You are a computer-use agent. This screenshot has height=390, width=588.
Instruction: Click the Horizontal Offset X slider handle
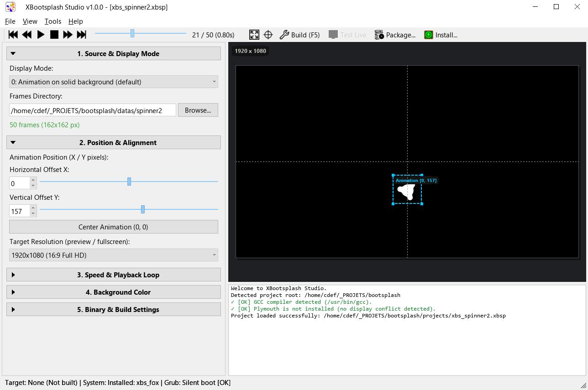coord(129,182)
